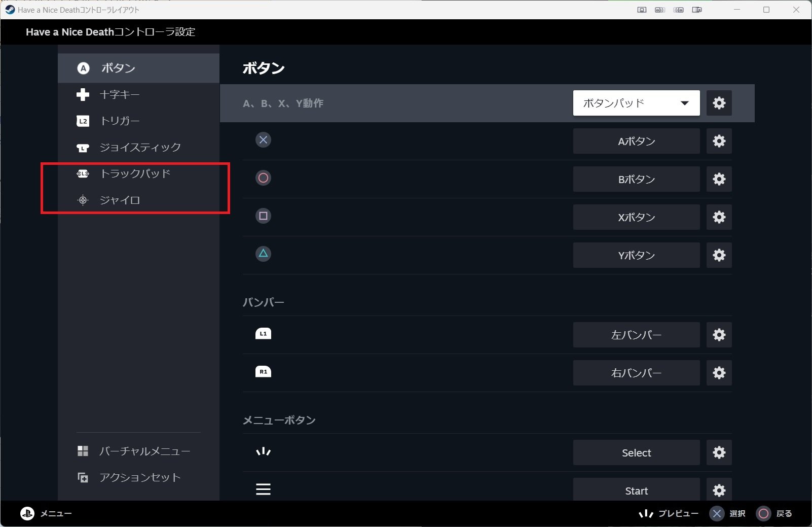Open gear settings for 左バンパー row
Image resolution: width=812 pixels, height=527 pixels.
[719, 335]
